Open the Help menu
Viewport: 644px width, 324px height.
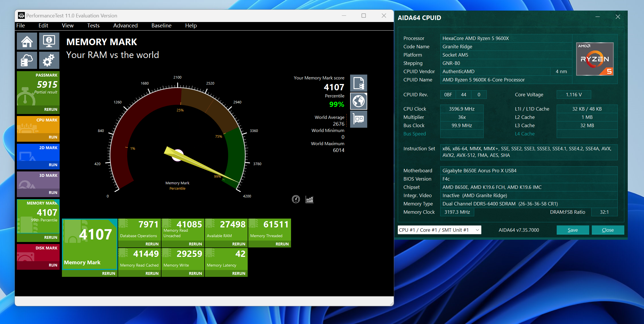(191, 25)
